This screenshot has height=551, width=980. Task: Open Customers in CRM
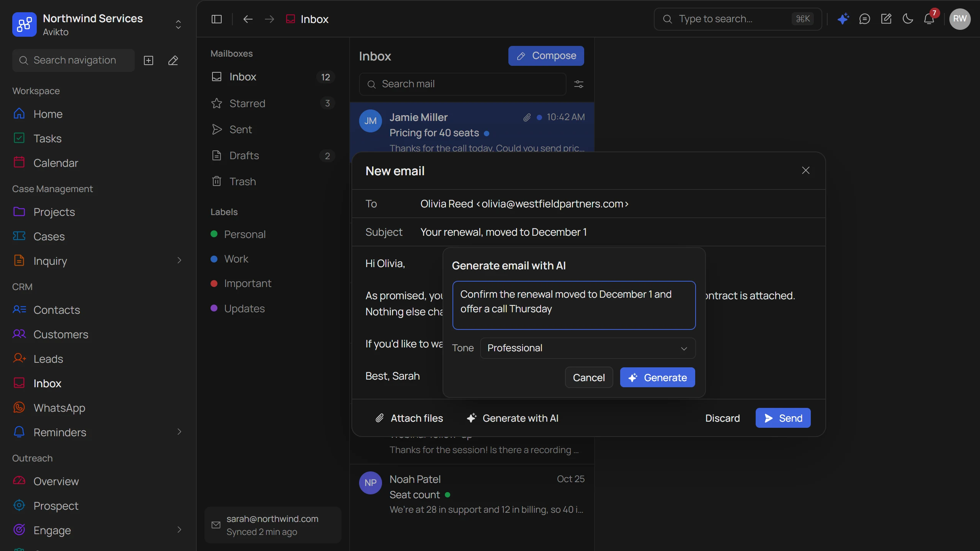(98, 334)
